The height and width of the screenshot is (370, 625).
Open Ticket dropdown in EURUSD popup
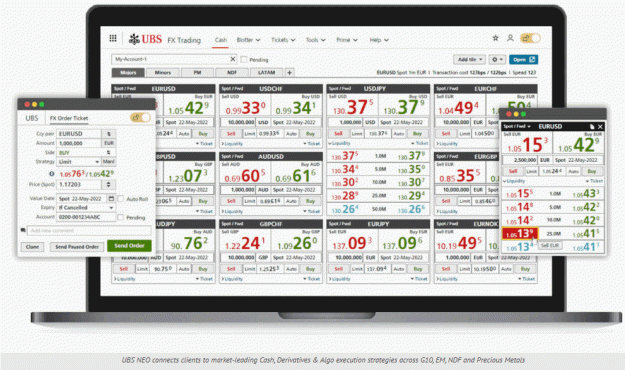click(594, 181)
